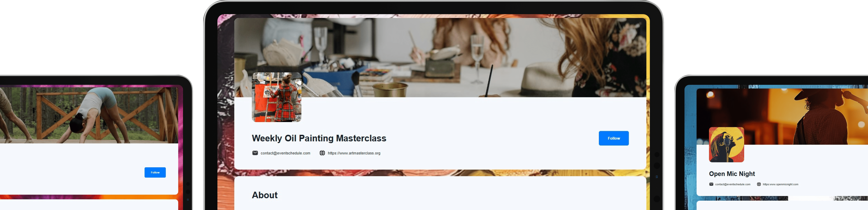Open the contact@eventschedule.com email link under Masterclass

pyautogui.click(x=285, y=153)
